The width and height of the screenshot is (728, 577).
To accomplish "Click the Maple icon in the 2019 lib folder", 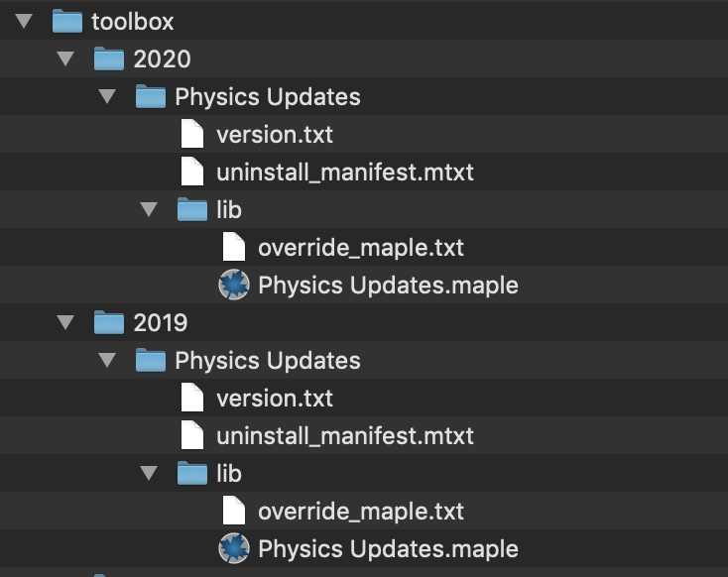I will pyautogui.click(x=234, y=548).
